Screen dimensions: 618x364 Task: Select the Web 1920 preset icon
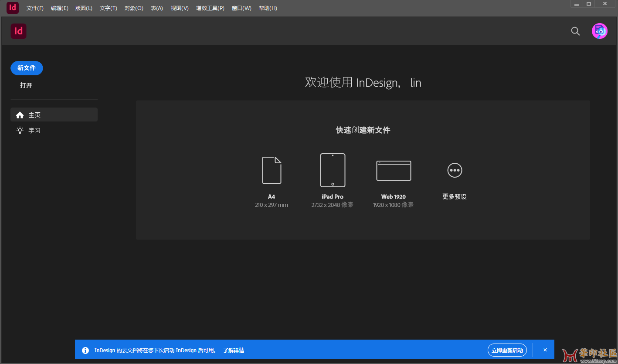point(394,170)
